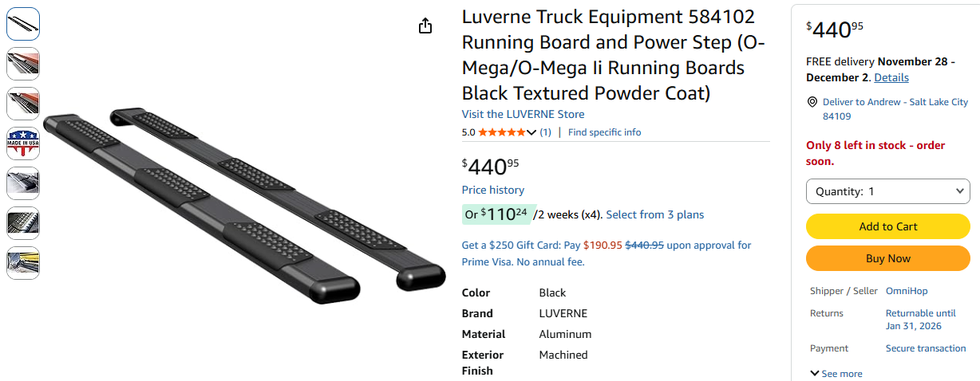Click Find specific info link

click(x=604, y=132)
